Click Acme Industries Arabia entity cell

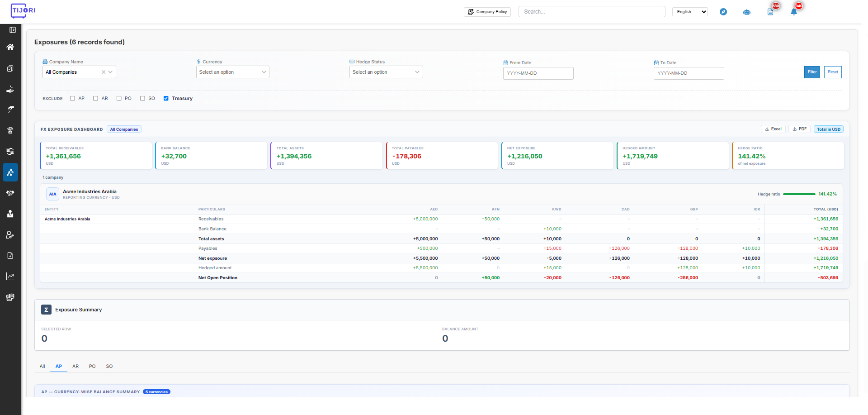click(67, 219)
